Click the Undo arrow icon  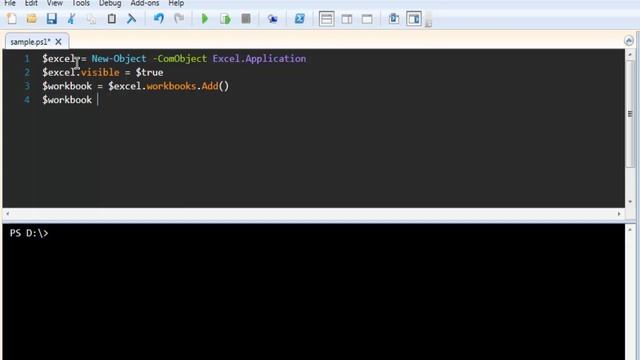click(x=158, y=18)
